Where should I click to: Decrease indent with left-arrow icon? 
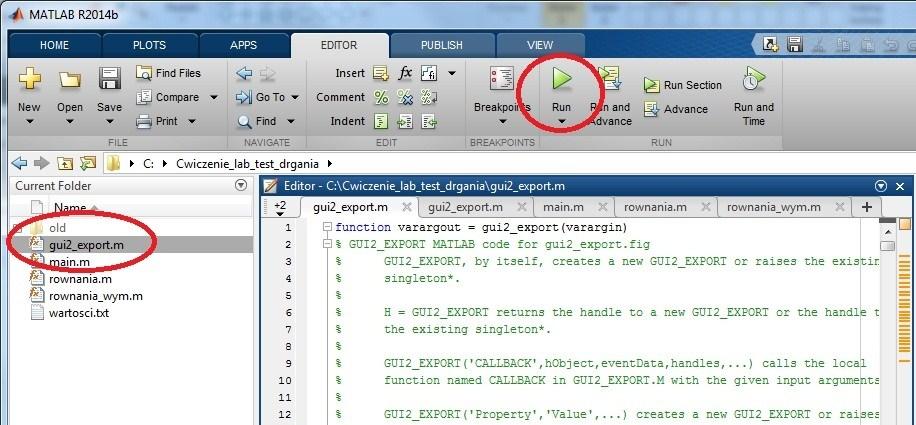pyautogui.click(x=429, y=121)
